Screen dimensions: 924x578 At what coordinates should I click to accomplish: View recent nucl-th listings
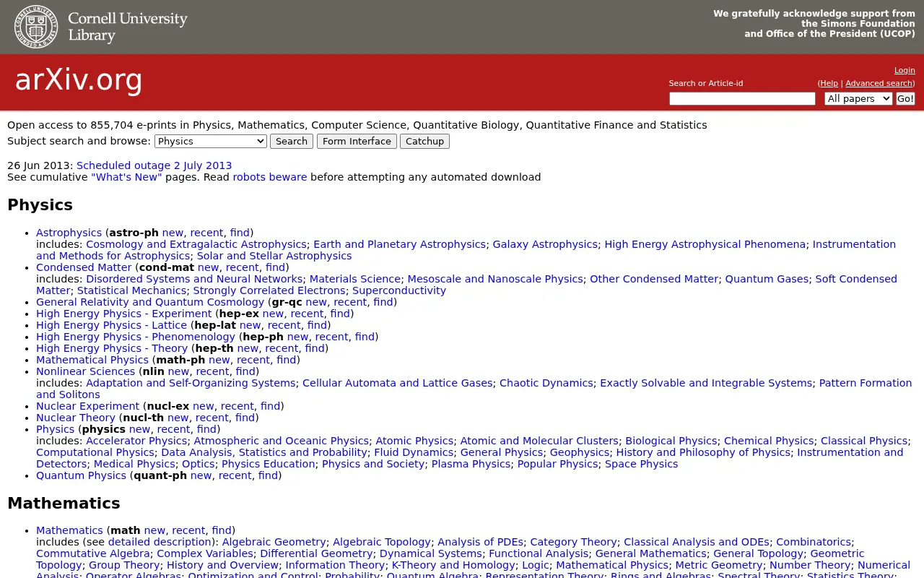212,418
